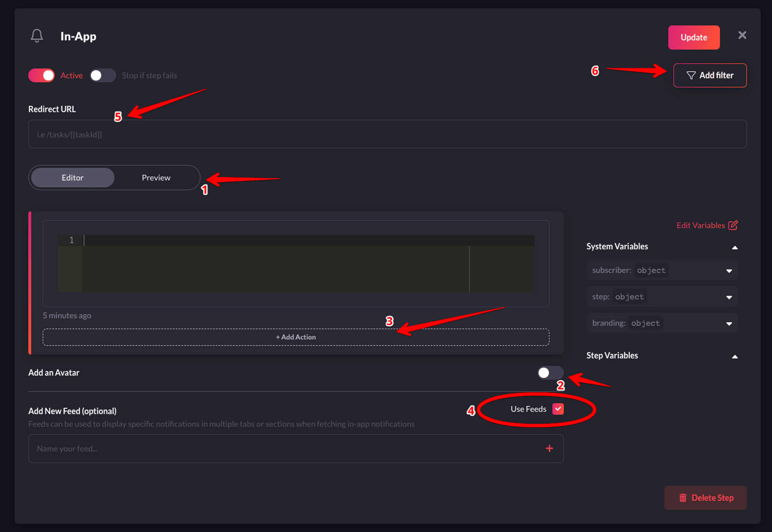This screenshot has height=532, width=772.
Task: Expand the subscriber object variable
Action: click(729, 271)
